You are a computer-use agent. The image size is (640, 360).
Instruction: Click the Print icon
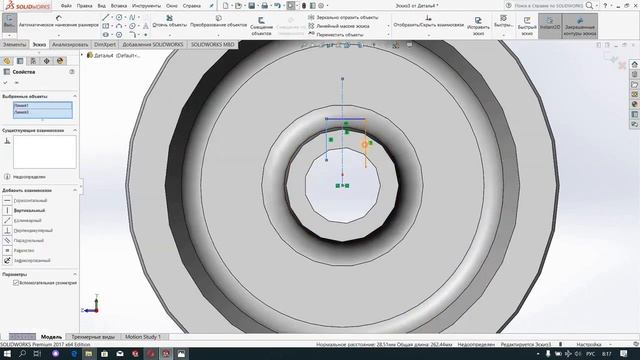click(264, 6)
